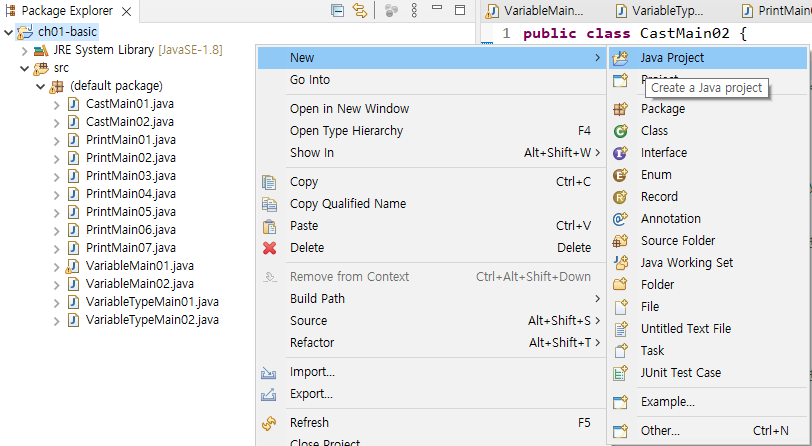Expand JRE System Library node
This screenshot has width=812, height=446.
tap(24, 51)
